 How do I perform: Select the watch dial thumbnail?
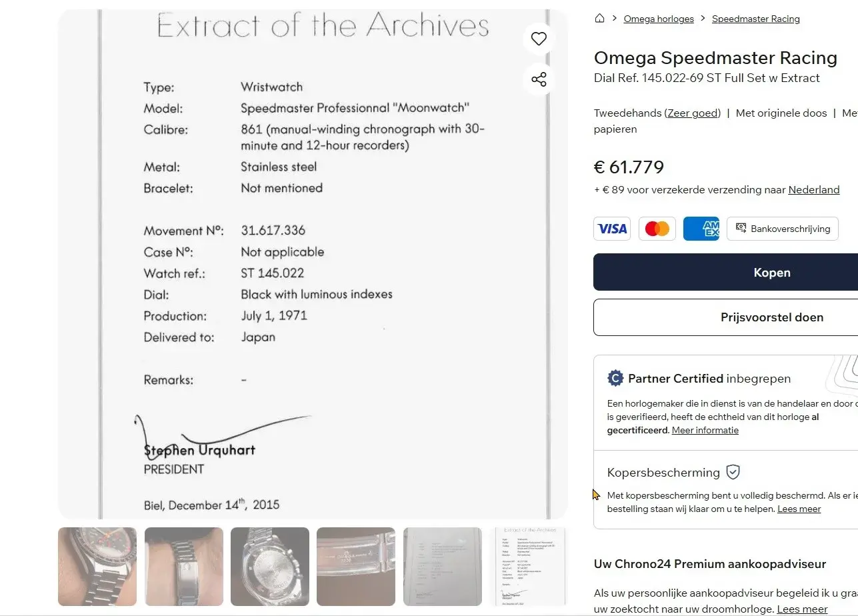point(97,567)
